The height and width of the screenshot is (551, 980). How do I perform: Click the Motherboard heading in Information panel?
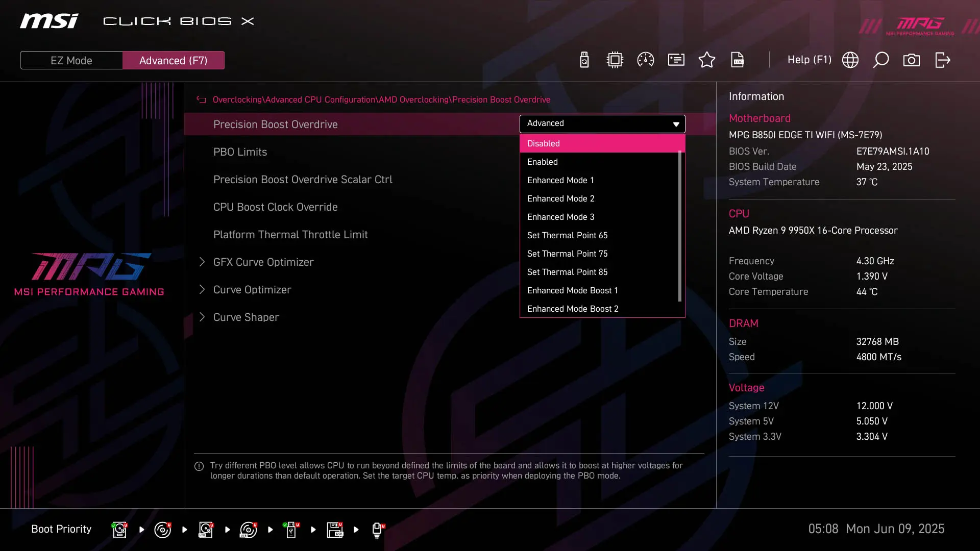click(759, 118)
